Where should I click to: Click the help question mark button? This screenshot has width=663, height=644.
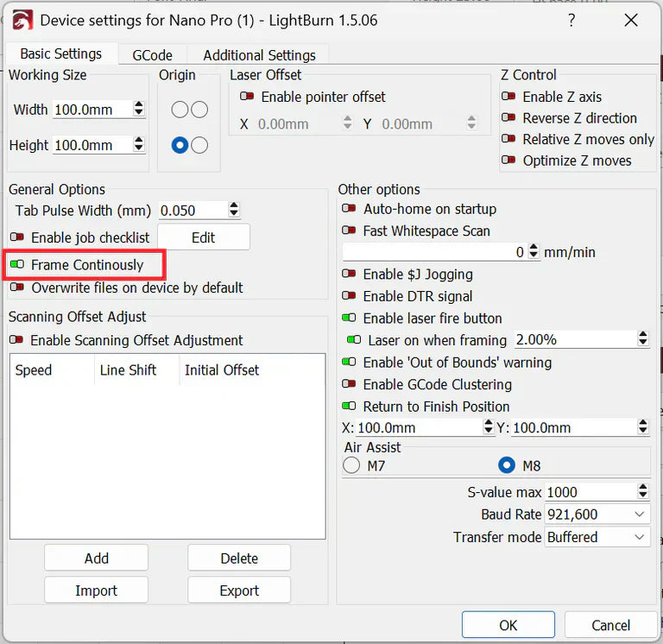click(x=571, y=20)
